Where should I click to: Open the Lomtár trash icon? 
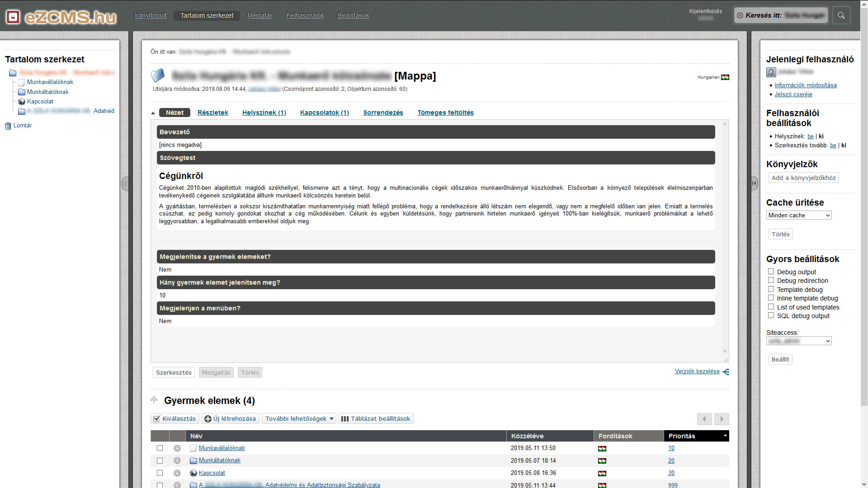click(8, 126)
